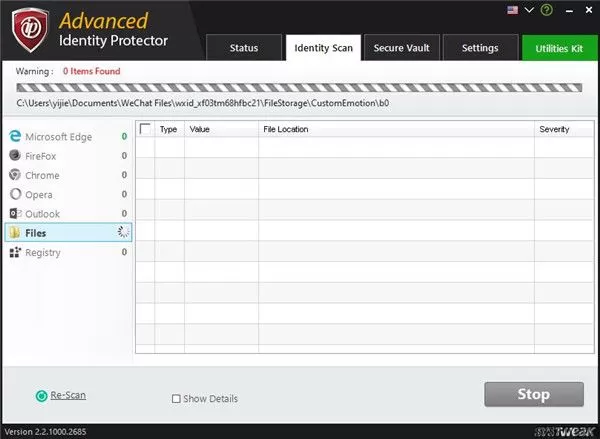Click the Systweak logo in footer

[566, 432]
